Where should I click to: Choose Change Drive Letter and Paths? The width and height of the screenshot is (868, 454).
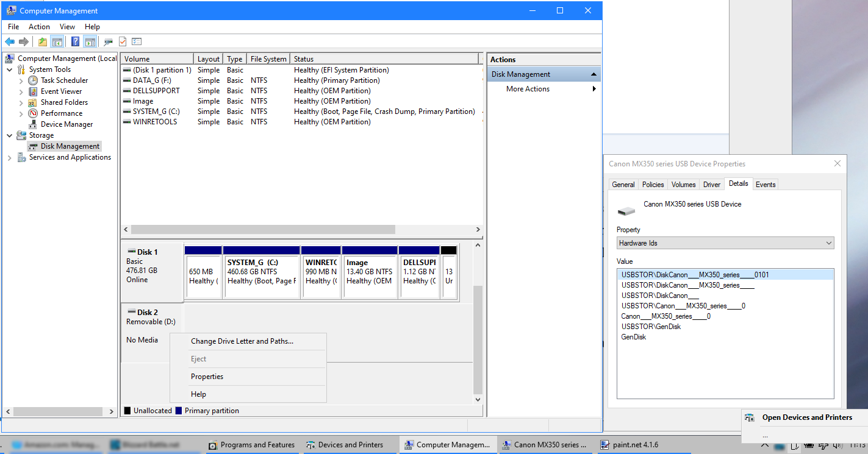(242, 341)
